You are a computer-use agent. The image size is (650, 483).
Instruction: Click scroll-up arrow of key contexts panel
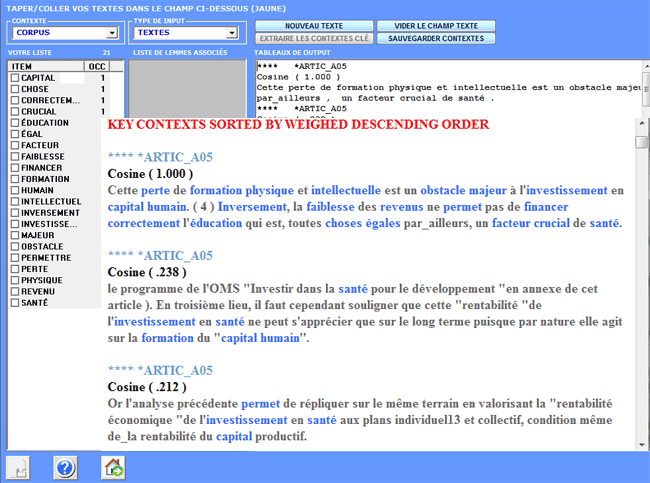point(642,123)
